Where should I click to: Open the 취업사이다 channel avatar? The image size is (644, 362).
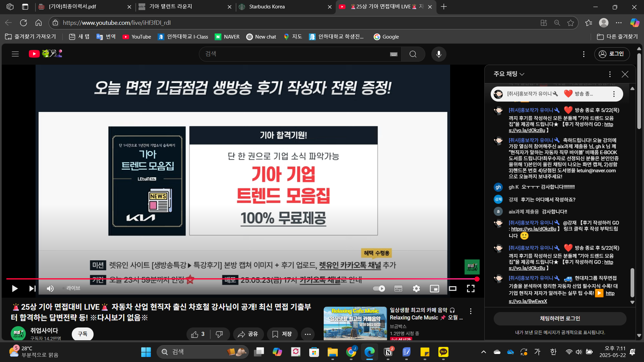(18, 334)
